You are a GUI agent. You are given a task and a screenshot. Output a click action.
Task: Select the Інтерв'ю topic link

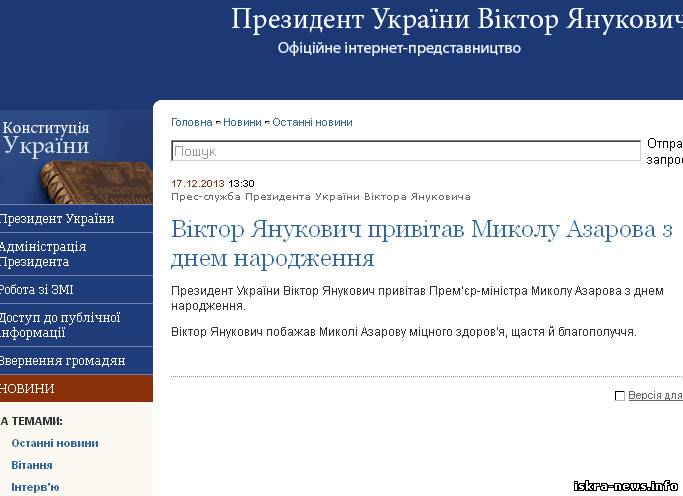click(35, 487)
